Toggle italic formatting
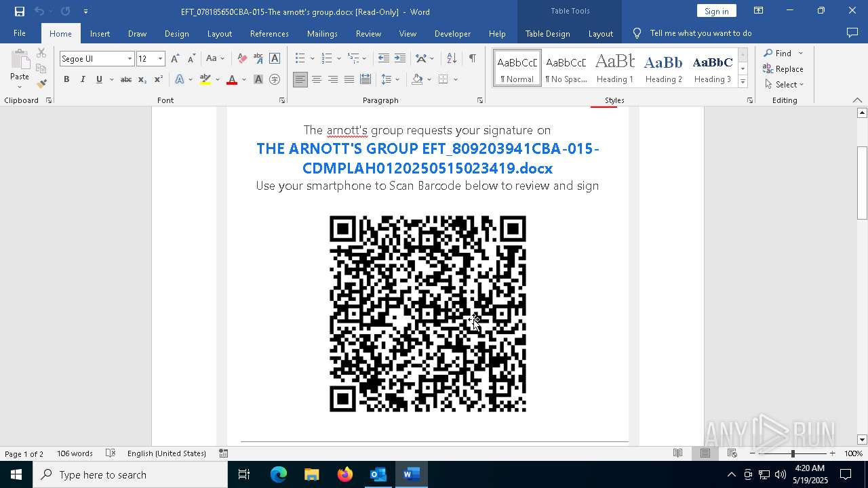Screen dimensions: 868x488 (x=83, y=80)
